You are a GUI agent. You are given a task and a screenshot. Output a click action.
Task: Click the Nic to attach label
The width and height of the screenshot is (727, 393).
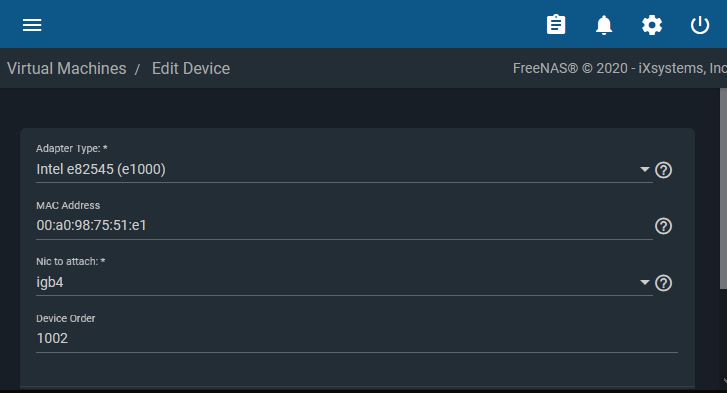pyautogui.click(x=70, y=261)
